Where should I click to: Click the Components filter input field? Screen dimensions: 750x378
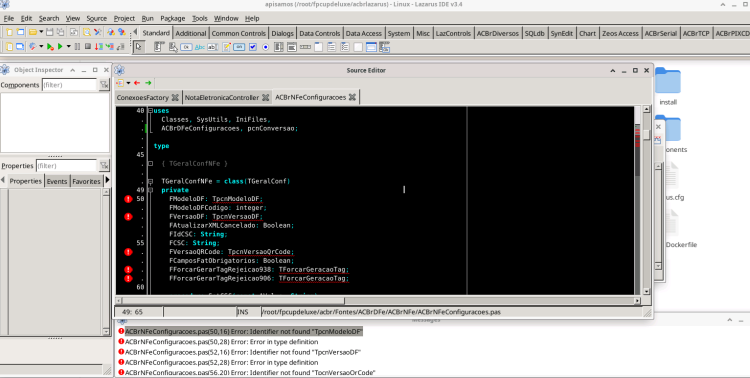click(x=69, y=85)
